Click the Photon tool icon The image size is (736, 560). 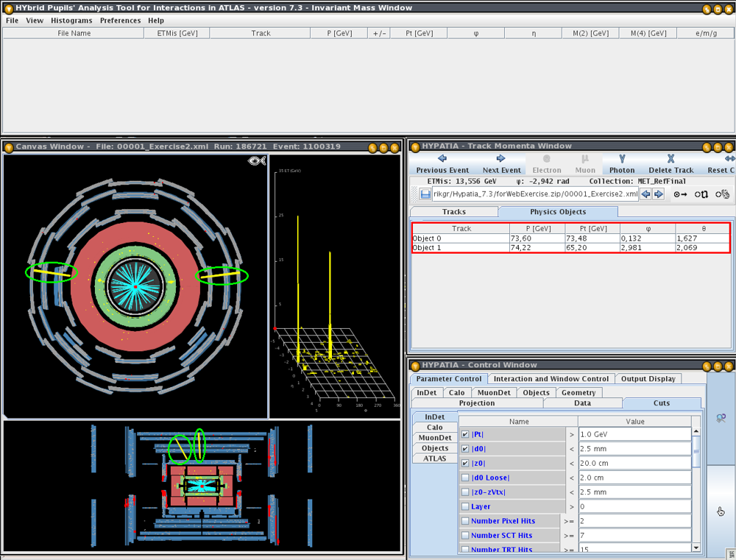(621, 163)
